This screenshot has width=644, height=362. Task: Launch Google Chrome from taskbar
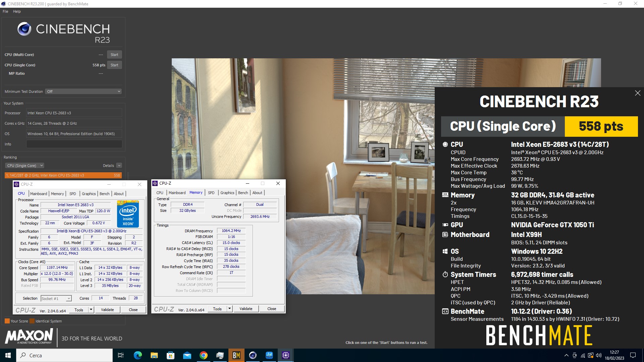tap(203, 355)
